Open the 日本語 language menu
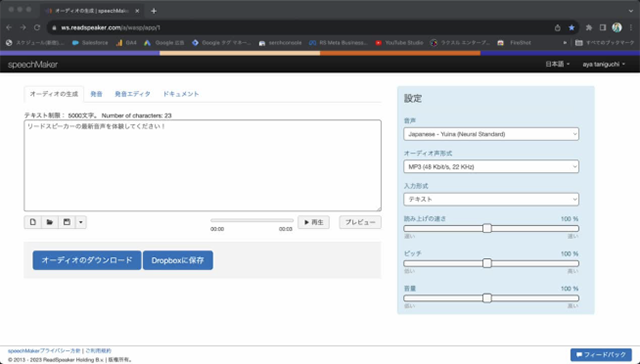Viewport: 640px width, 364px height. 558,64
